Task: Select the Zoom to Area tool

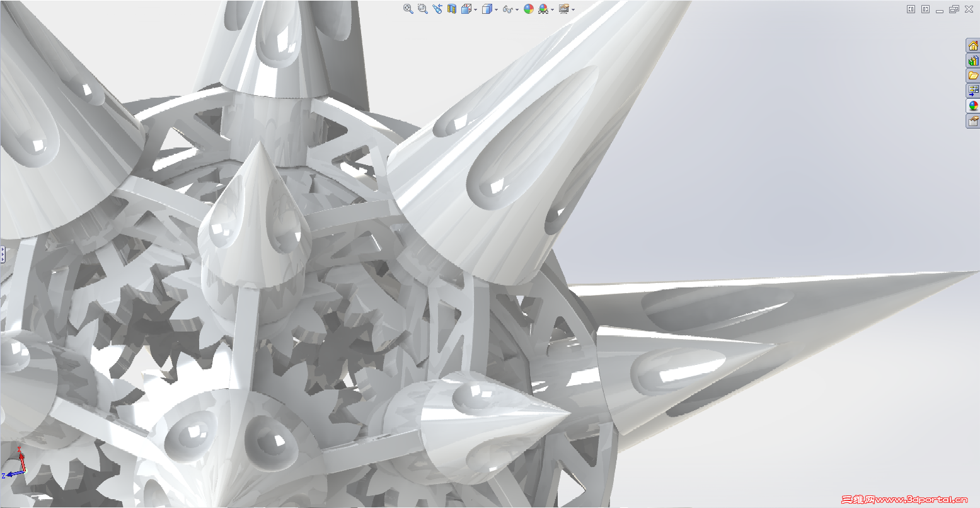Action: coord(422,9)
